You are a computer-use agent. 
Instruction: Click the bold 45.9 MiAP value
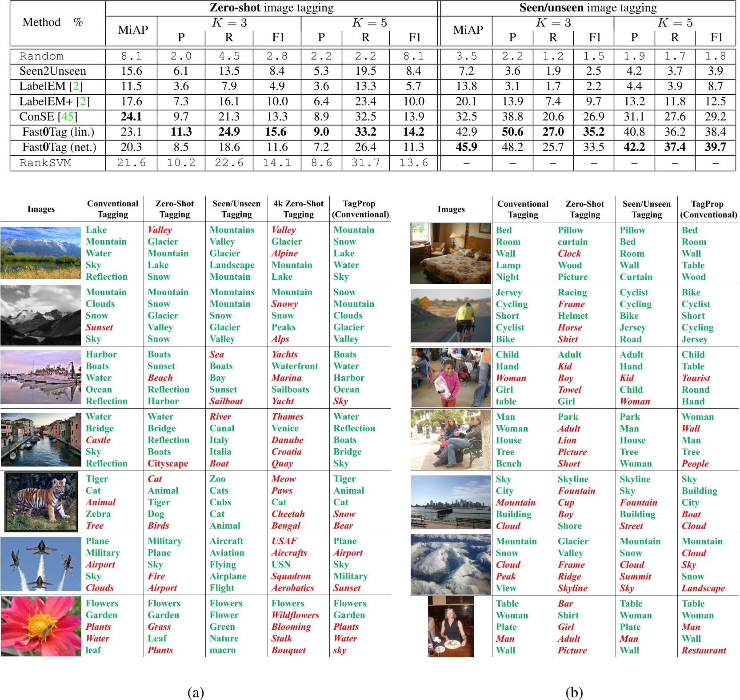[x=466, y=147]
